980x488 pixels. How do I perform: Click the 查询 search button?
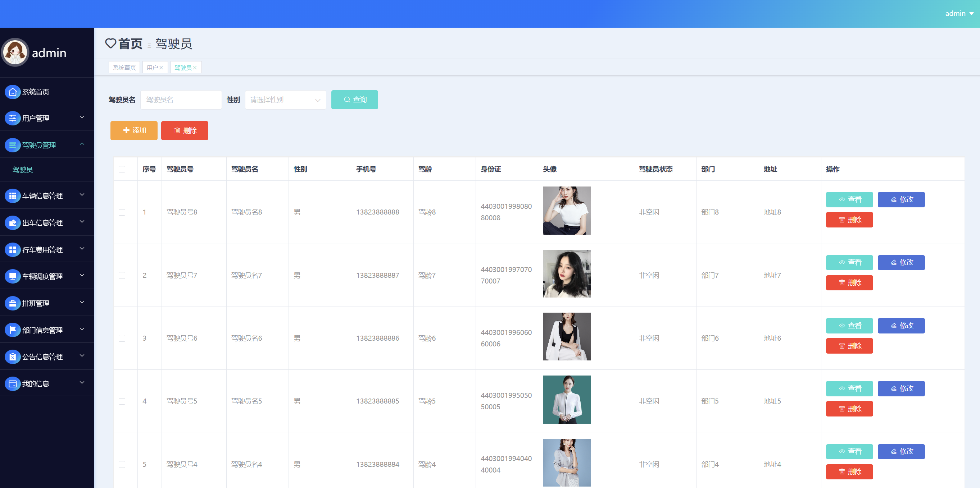point(354,100)
